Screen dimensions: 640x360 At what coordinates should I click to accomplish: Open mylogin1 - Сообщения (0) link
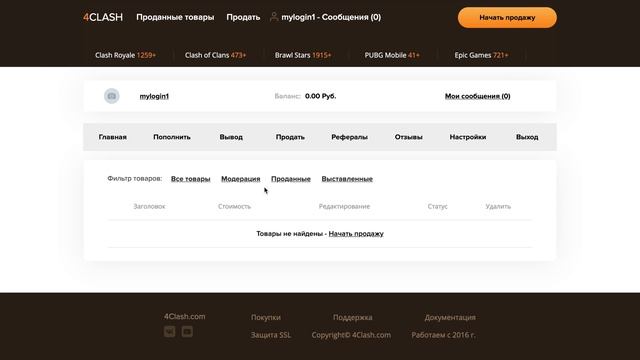[x=331, y=17]
